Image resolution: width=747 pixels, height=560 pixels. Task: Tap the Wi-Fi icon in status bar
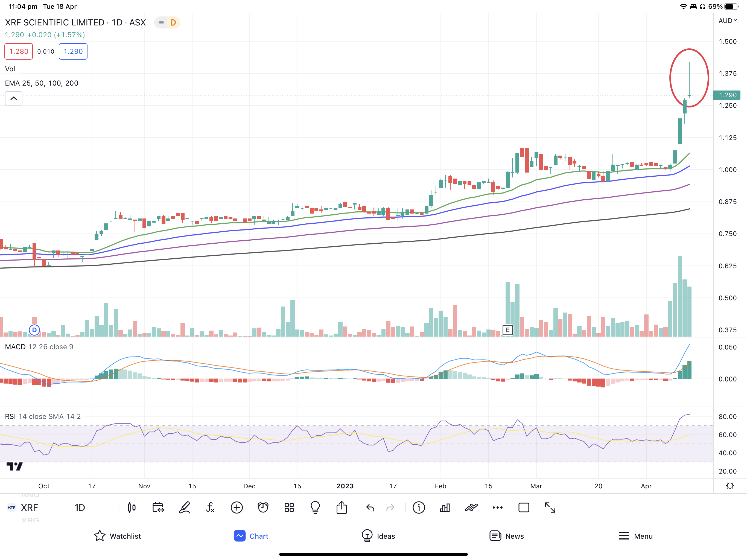[x=683, y=6]
